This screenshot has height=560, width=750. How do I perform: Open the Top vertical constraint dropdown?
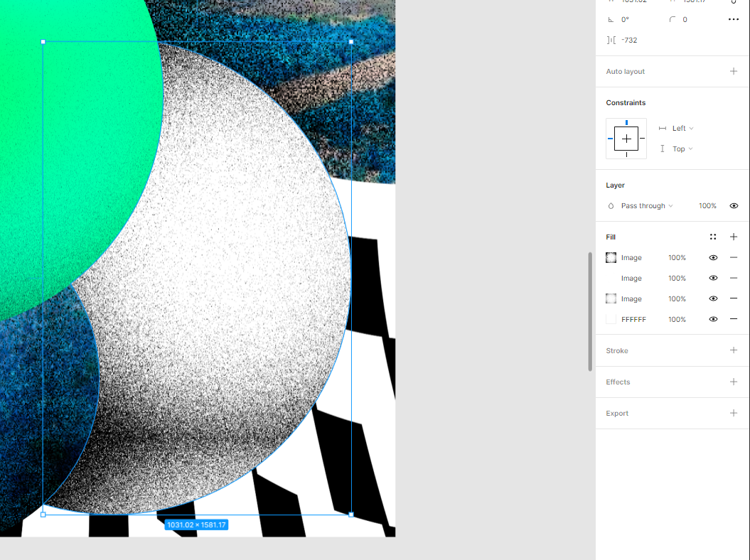tap(682, 149)
